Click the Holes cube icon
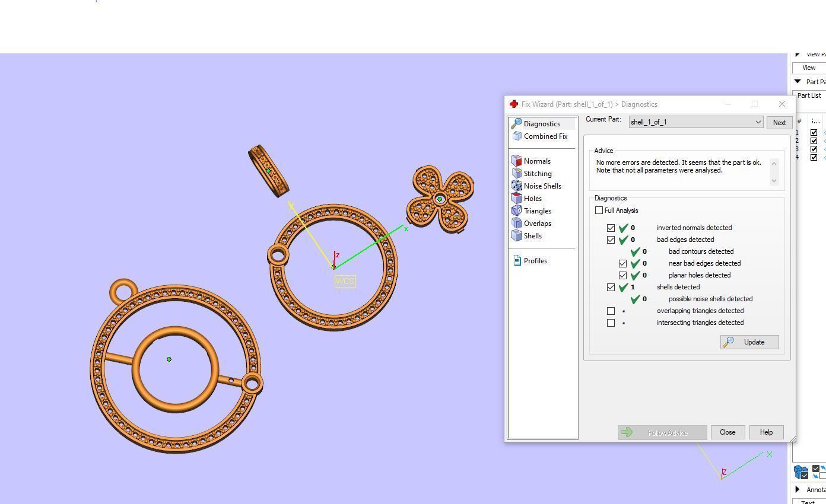The width and height of the screenshot is (826, 504). click(516, 199)
